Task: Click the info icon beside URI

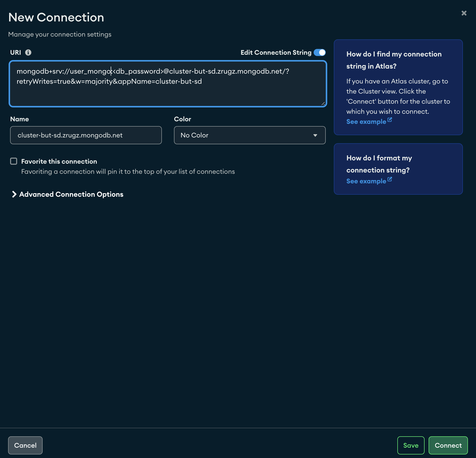Action: 28,52
